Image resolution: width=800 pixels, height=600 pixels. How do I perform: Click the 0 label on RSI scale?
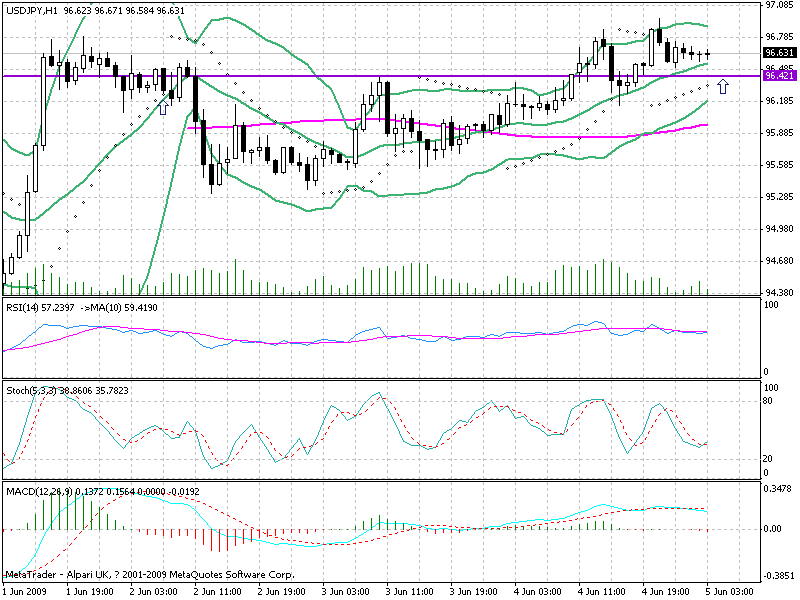tap(766, 372)
